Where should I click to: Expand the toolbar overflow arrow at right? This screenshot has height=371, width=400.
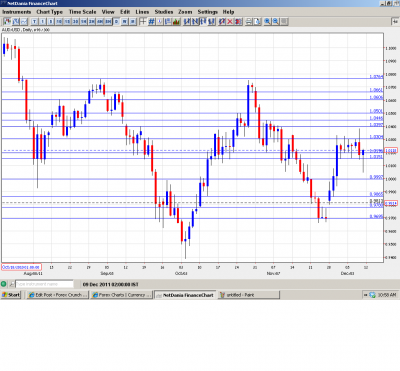coord(395,22)
